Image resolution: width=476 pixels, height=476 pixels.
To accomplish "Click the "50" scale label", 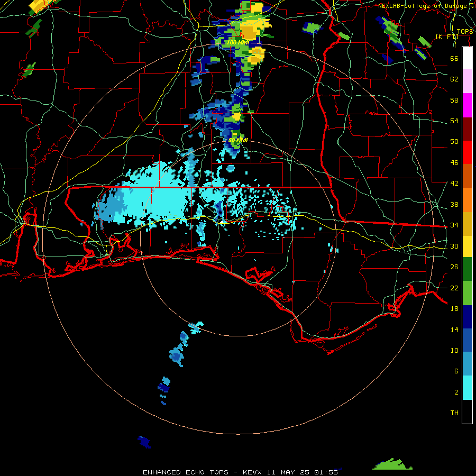I will [454, 142].
